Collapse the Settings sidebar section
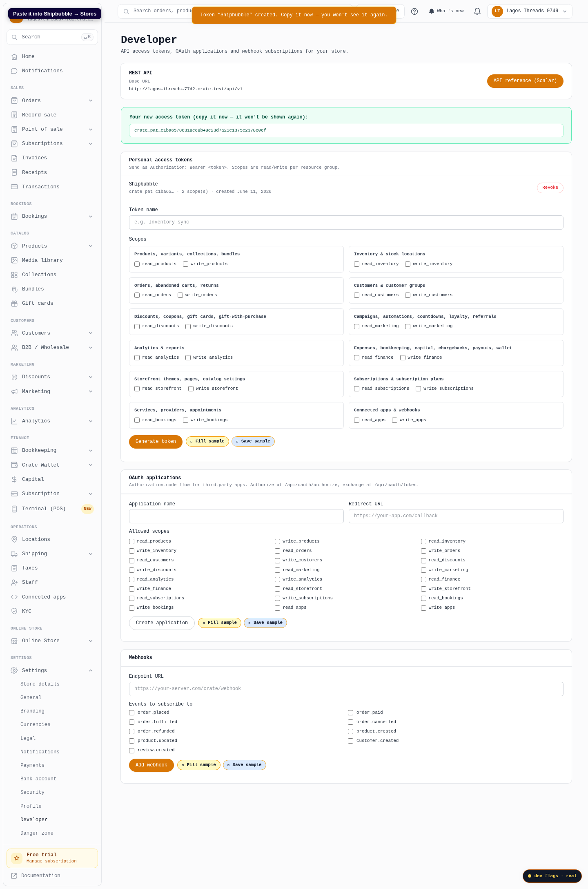The width and height of the screenshot is (588, 889). (91, 670)
